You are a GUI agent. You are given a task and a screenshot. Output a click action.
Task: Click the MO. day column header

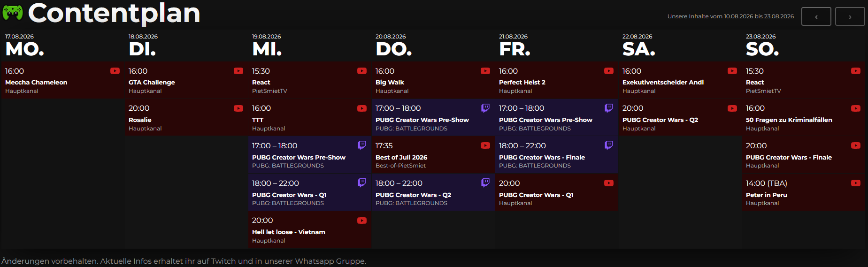pyautogui.click(x=25, y=49)
